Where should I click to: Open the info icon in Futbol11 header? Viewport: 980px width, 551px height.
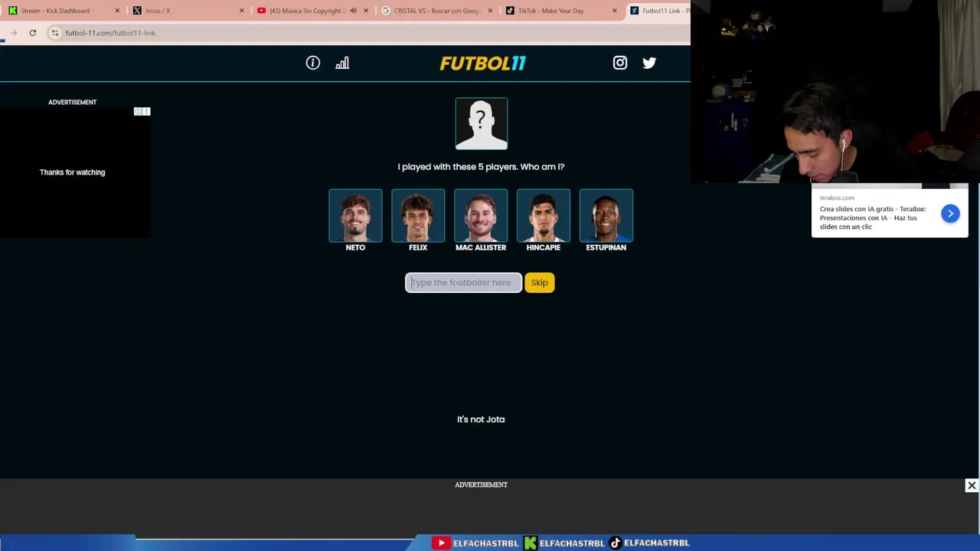tap(313, 63)
